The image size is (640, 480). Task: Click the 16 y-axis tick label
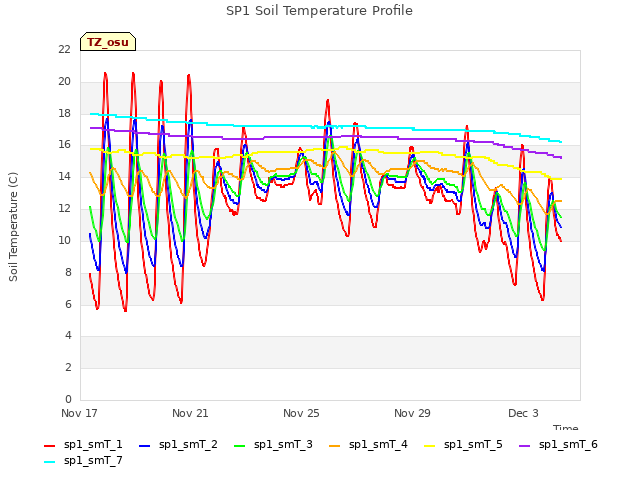64,144
